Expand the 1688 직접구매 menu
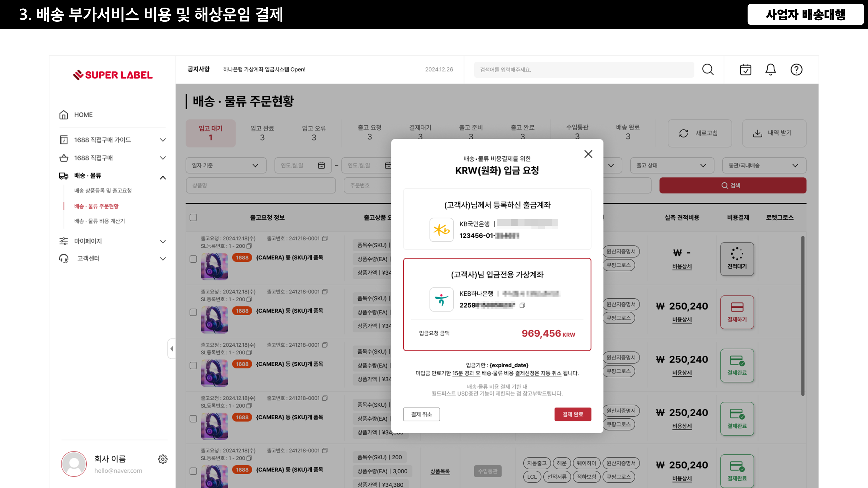 tap(163, 158)
